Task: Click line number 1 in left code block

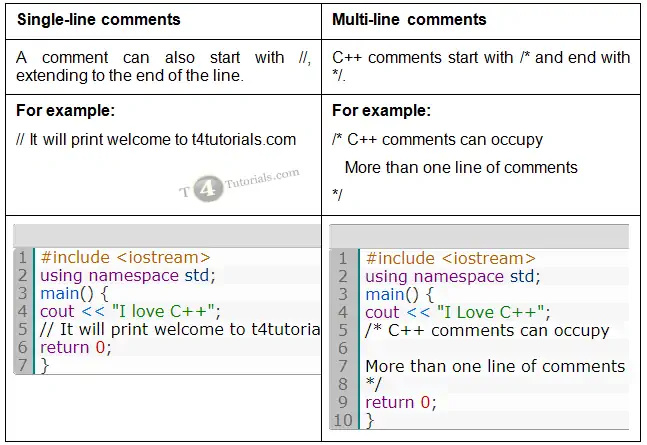Action: click(x=23, y=257)
